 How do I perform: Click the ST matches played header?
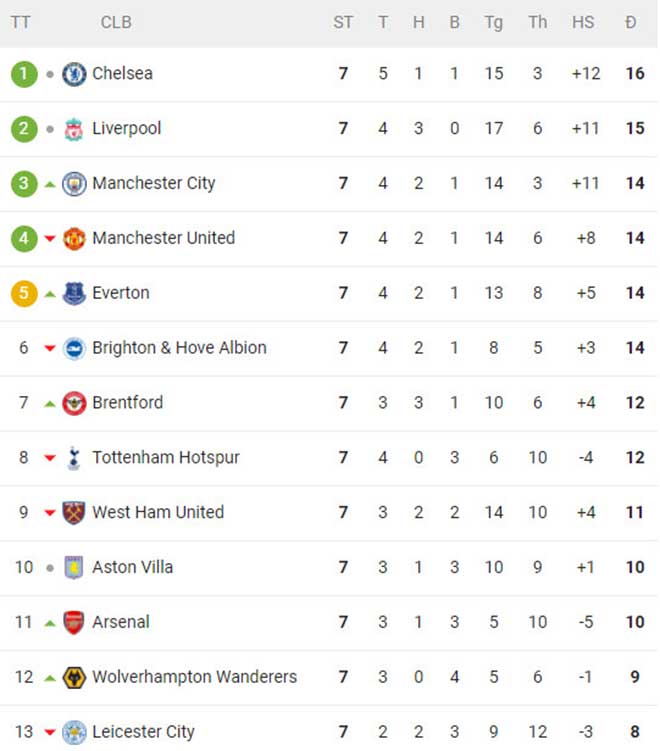pos(343,22)
